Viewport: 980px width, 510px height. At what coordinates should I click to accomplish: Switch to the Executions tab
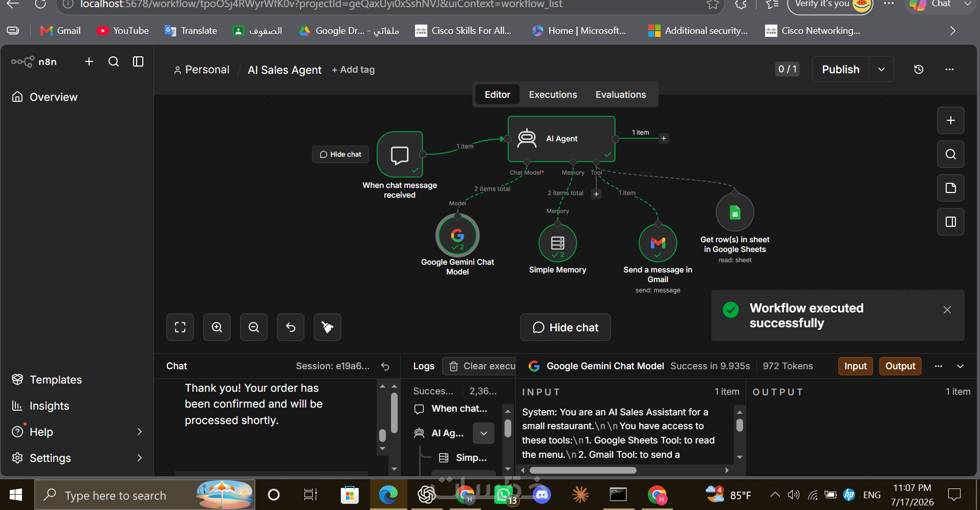553,95
